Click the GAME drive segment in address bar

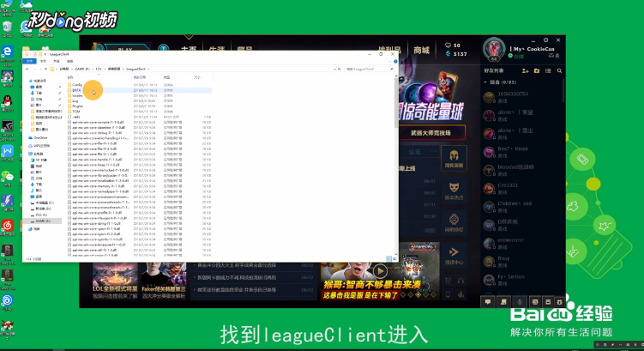click(82, 69)
